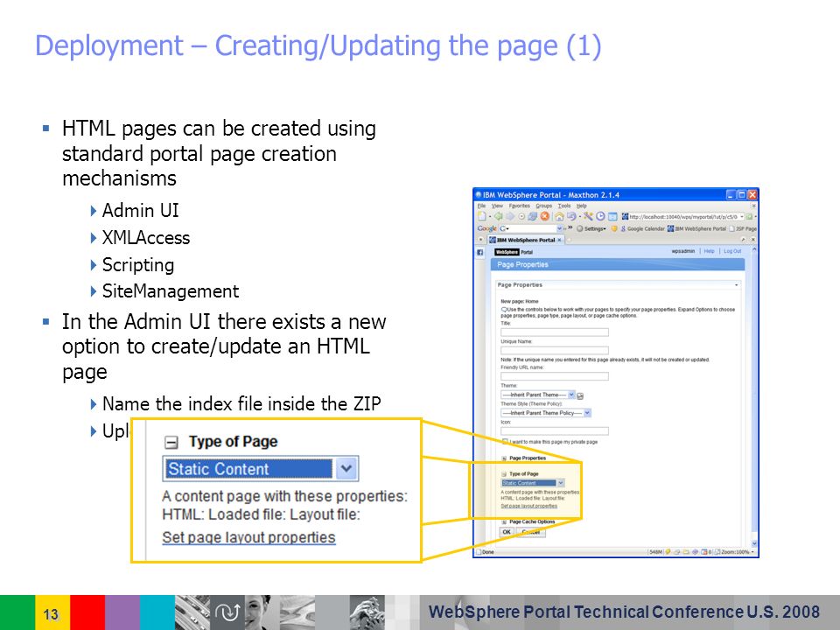Click the Friendly URL name field
This screenshot has width=840, height=630.
555,376
